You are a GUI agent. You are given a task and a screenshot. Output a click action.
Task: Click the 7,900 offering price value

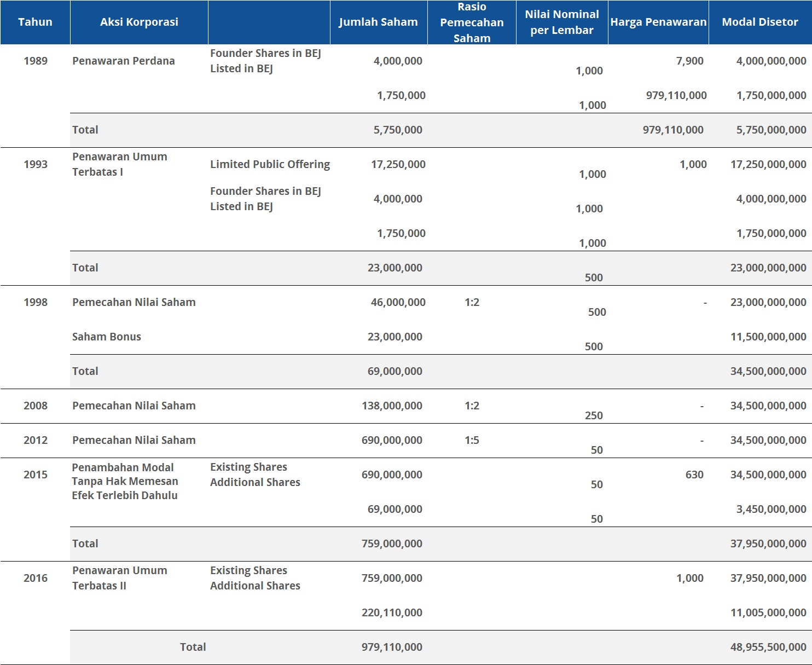[689, 61]
